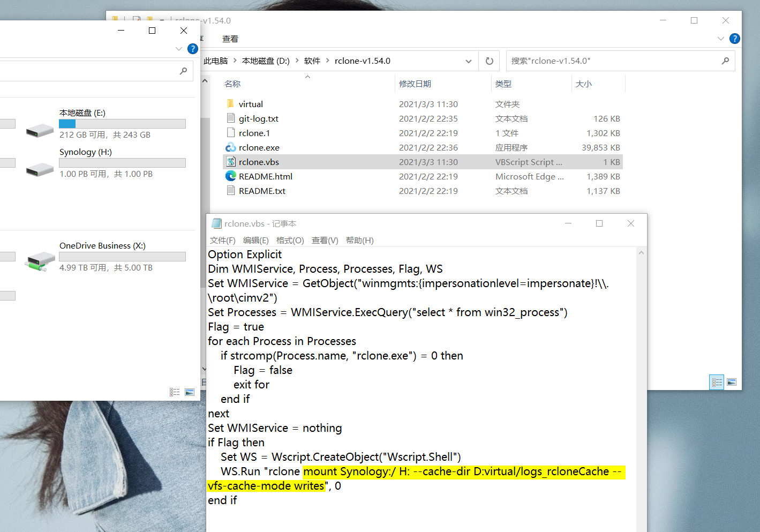Screen dimensions: 760x532
Task: Click the rclone.vbs script icon
Action: click(231, 162)
